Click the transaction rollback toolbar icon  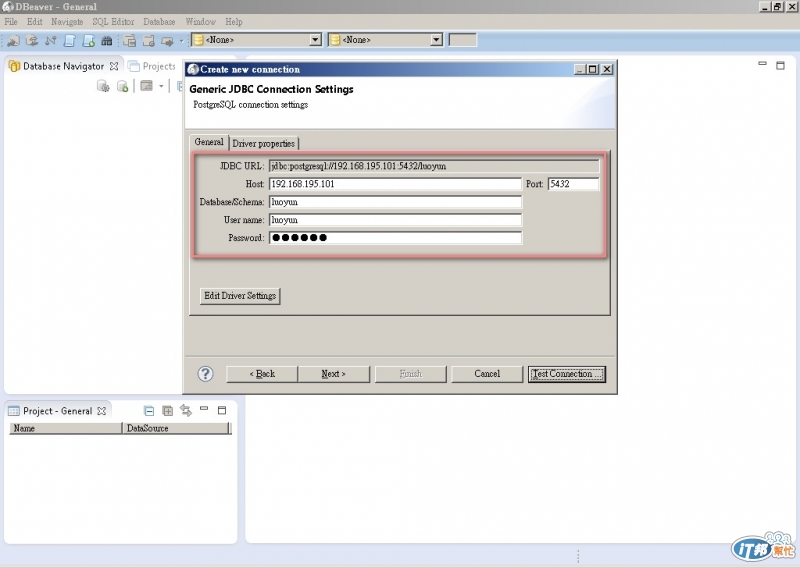(148, 41)
